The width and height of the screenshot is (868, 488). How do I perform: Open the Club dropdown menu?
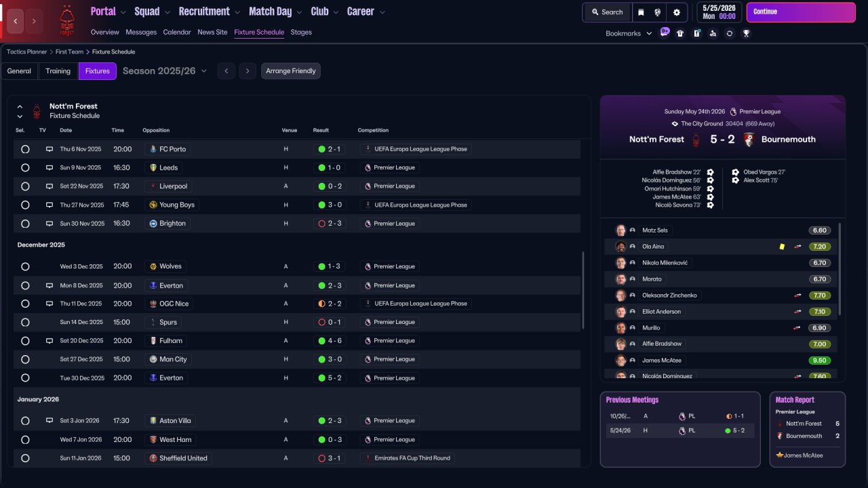point(325,12)
